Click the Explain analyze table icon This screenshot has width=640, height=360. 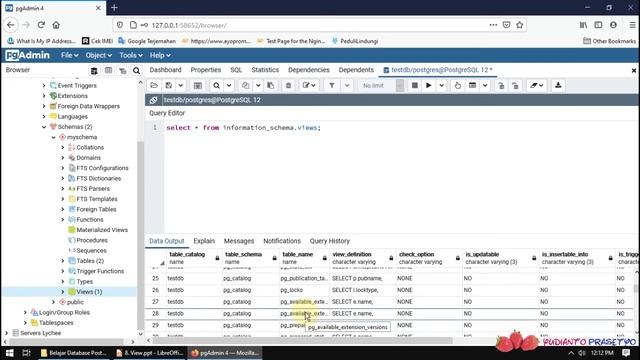[472, 85]
